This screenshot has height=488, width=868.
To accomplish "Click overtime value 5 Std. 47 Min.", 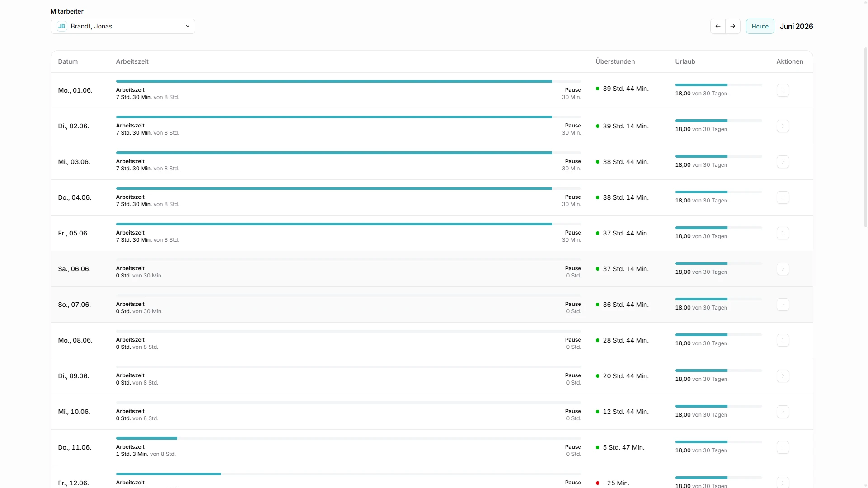I will (623, 447).
